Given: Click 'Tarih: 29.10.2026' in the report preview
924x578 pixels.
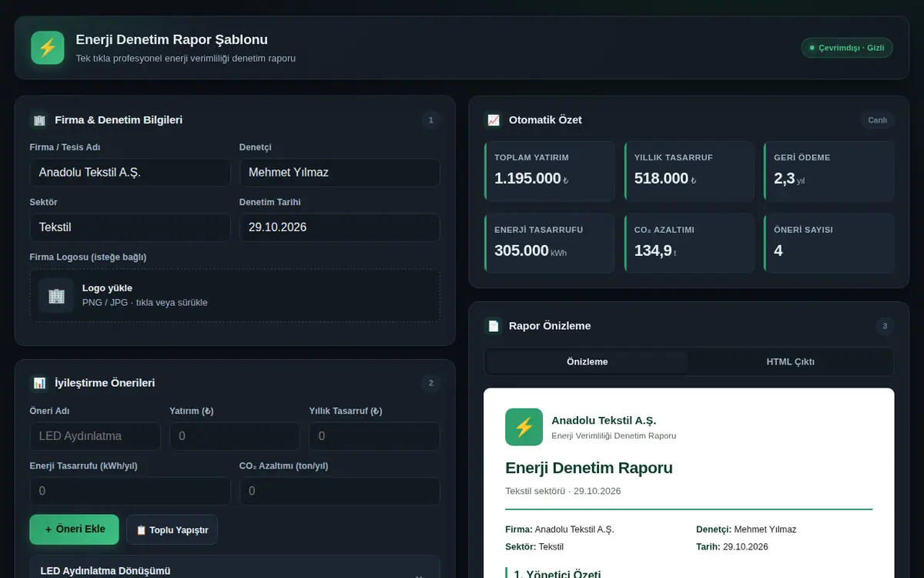Looking at the screenshot, I should (732, 546).
